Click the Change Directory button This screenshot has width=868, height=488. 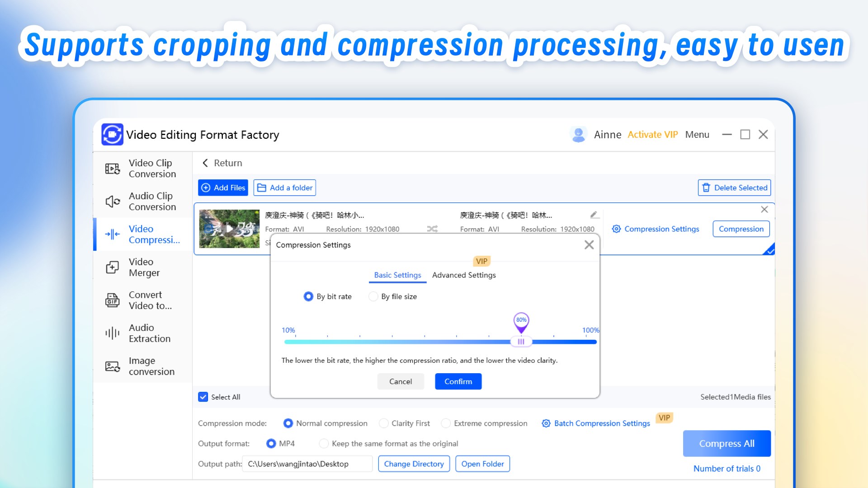(x=414, y=464)
